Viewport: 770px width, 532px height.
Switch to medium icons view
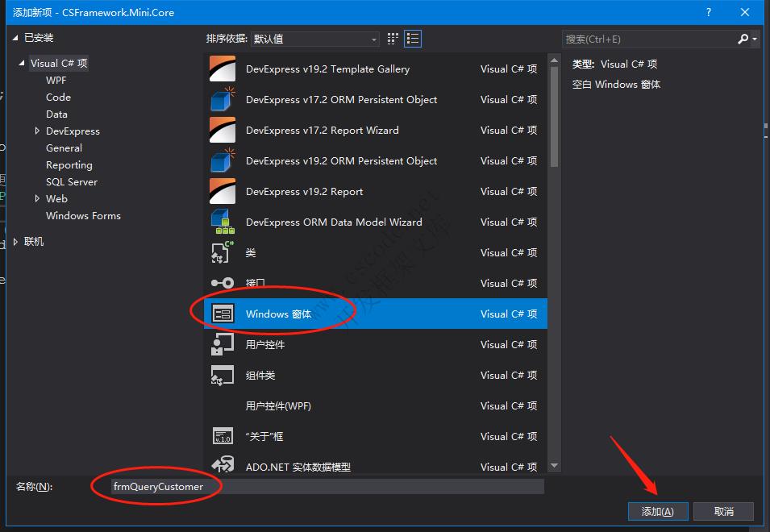393,39
